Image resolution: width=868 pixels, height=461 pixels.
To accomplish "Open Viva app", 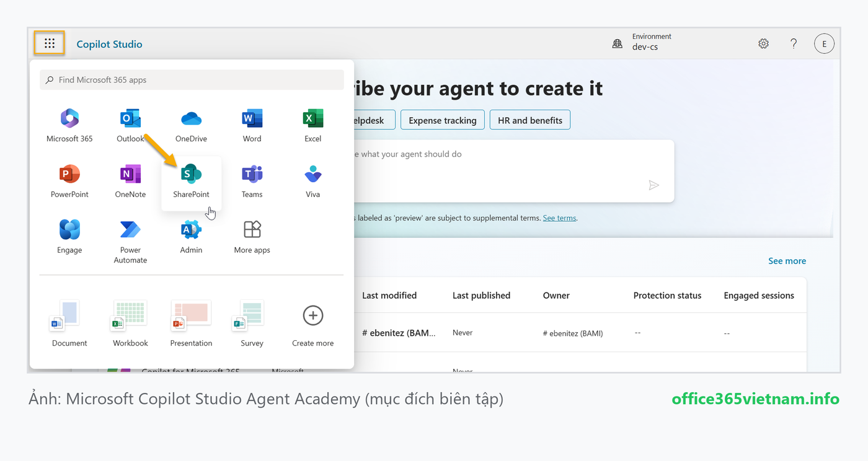I will pyautogui.click(x=312, y=182).
